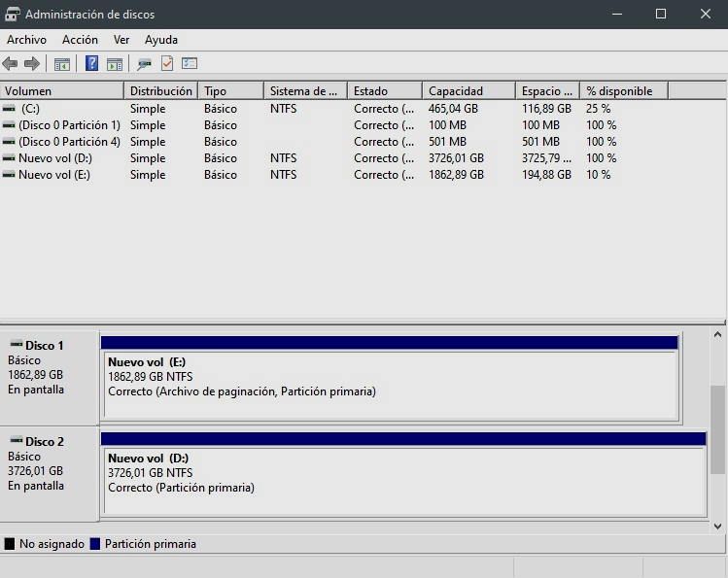
Task: Sort by the Capacidad column header
Action: 467,91
